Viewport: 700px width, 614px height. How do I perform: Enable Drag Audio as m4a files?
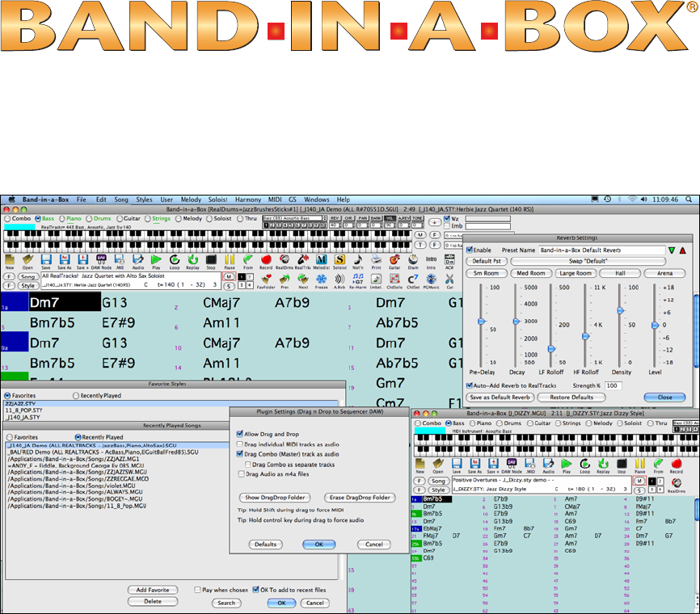pos(240,474)
